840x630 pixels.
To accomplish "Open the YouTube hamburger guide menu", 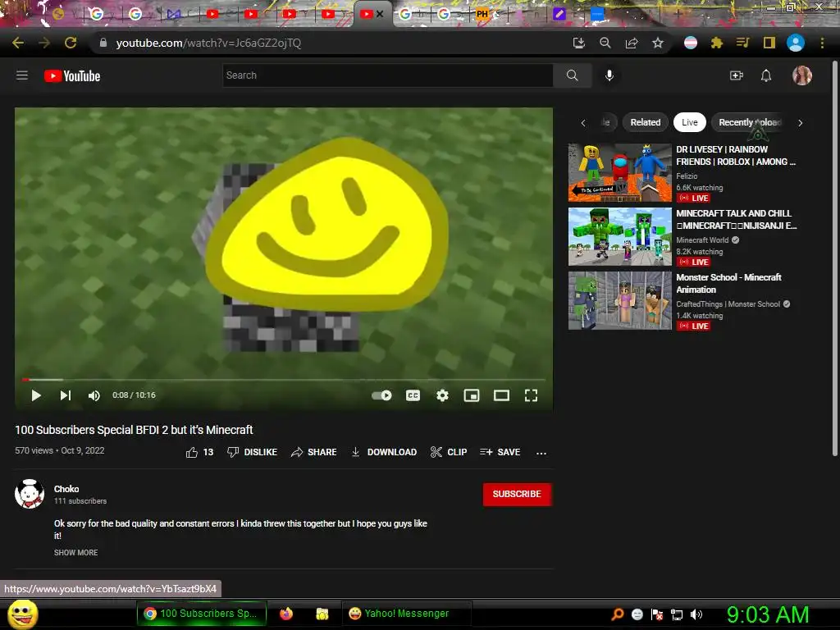I will pos(22,75).
